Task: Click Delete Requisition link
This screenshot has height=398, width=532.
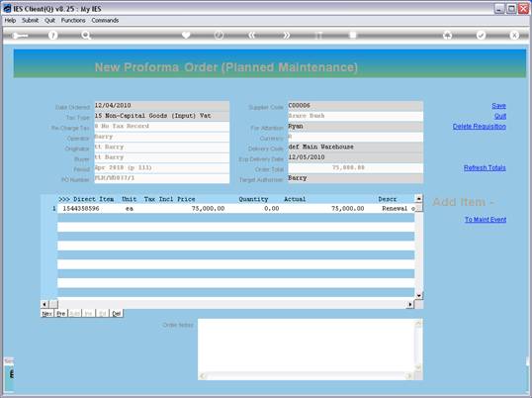Action: tap(479, 127)
